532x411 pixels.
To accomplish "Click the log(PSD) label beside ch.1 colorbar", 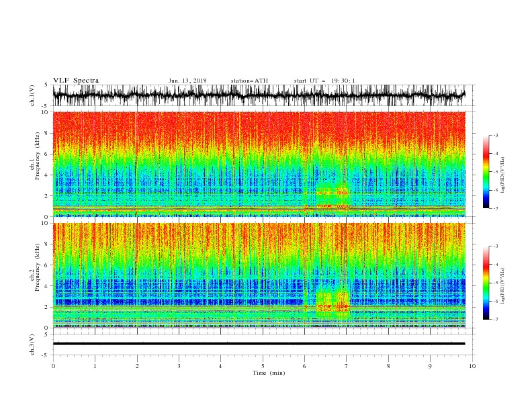I will [503, 175].
